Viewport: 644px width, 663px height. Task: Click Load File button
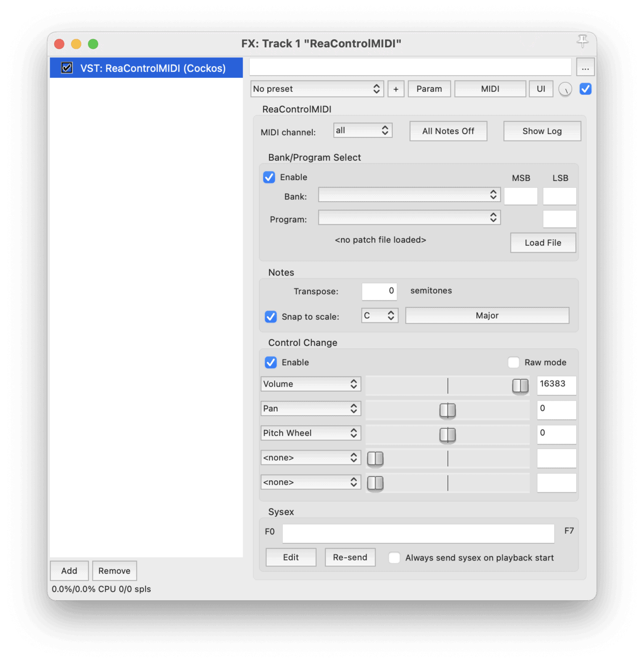[543, 242]
